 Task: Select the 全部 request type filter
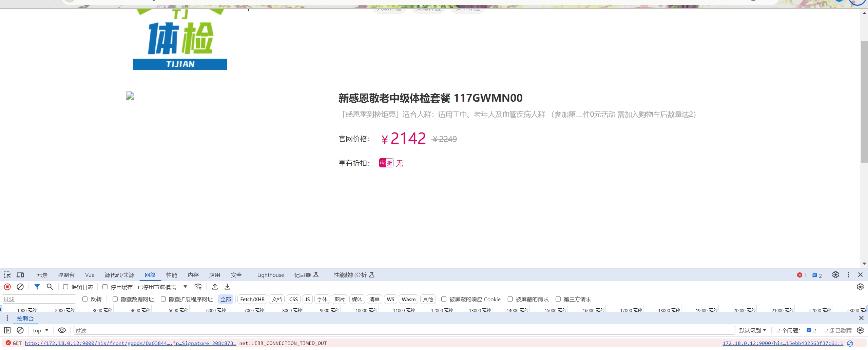coord(226,299)
